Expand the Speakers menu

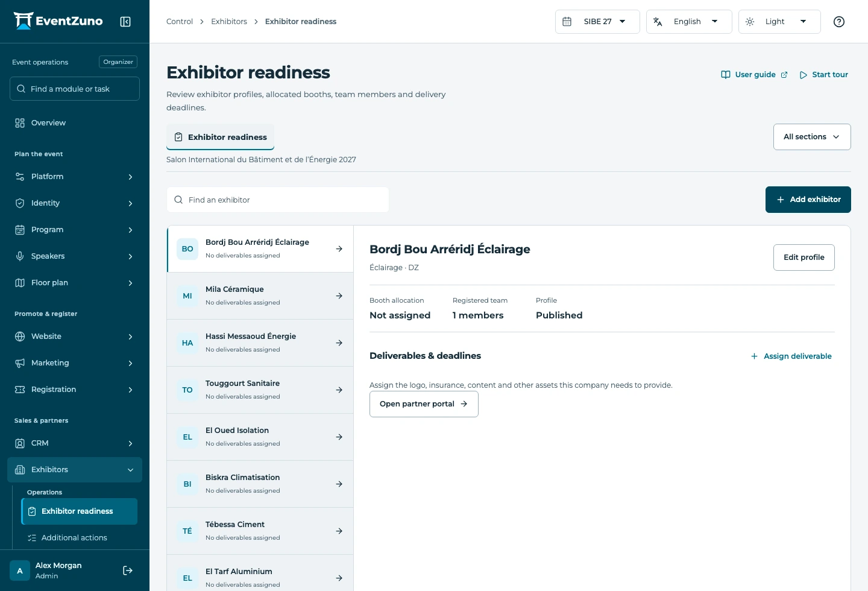coord(75,256)
